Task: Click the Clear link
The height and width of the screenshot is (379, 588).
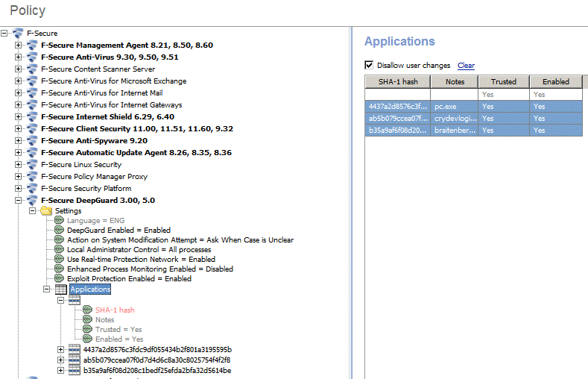Action: pyautogui.click(x=466, y=66)
